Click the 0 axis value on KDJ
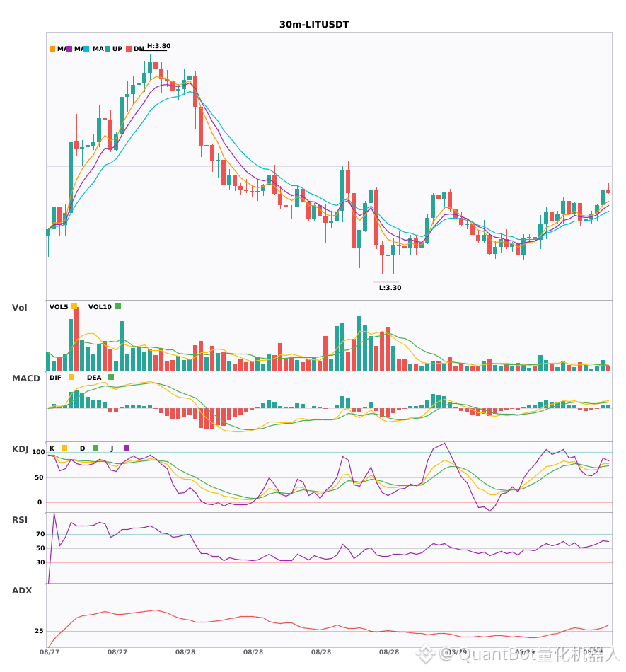Viewport: 626px width, 672px height. [x=40, y=502]
